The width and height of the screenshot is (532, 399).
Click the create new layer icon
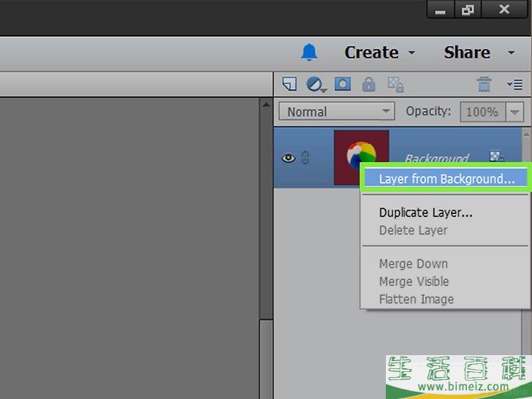(x=289, y=85)
